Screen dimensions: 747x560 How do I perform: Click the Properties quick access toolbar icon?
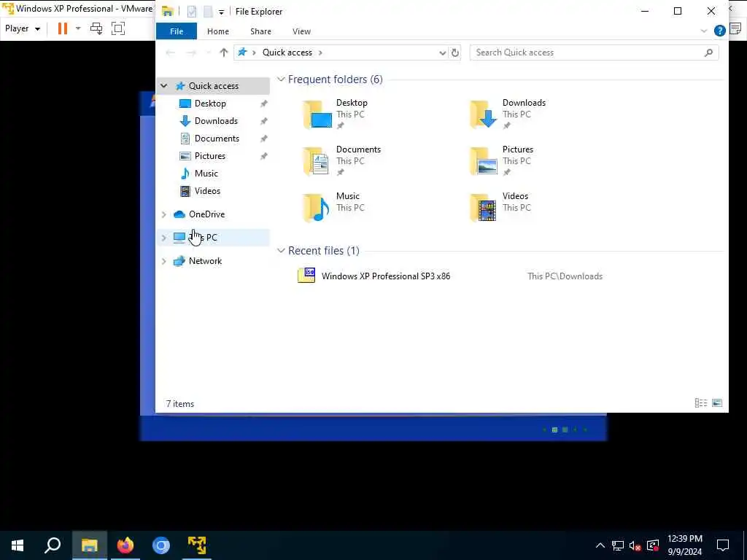pyautogui.click(x=192, y=12)
